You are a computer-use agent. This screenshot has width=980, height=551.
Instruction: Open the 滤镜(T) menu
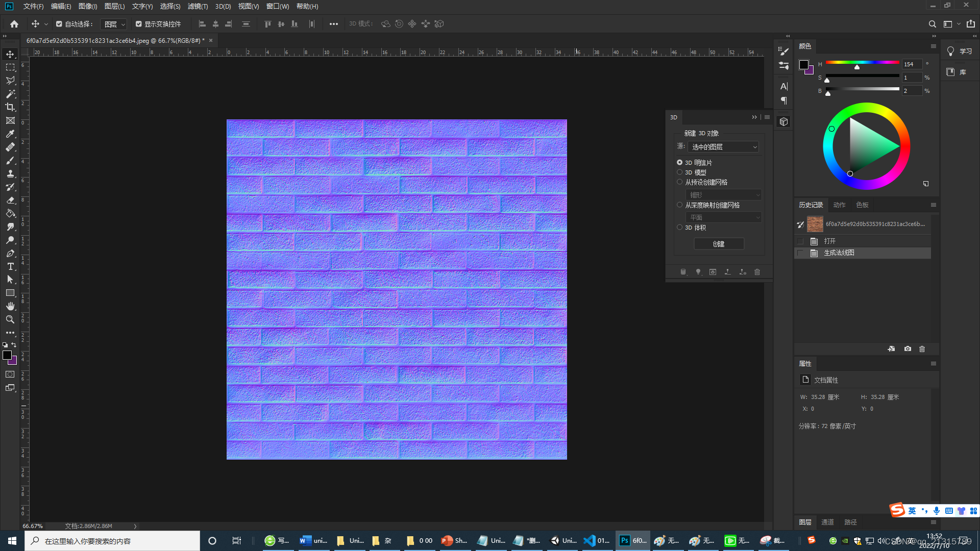click(x=198, y=6)
